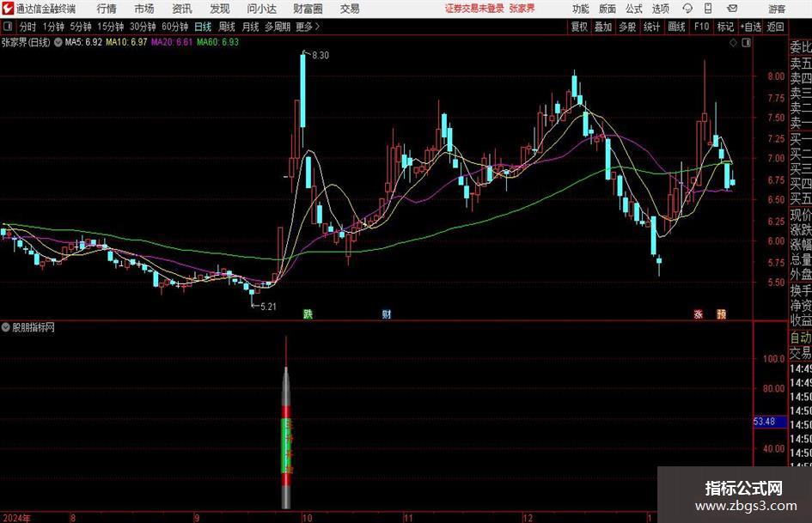Image resolution: width=812 pixels, height=523 pixels.
Task: Click MA10: 6.97 indicator value
Action: [126, 42]
